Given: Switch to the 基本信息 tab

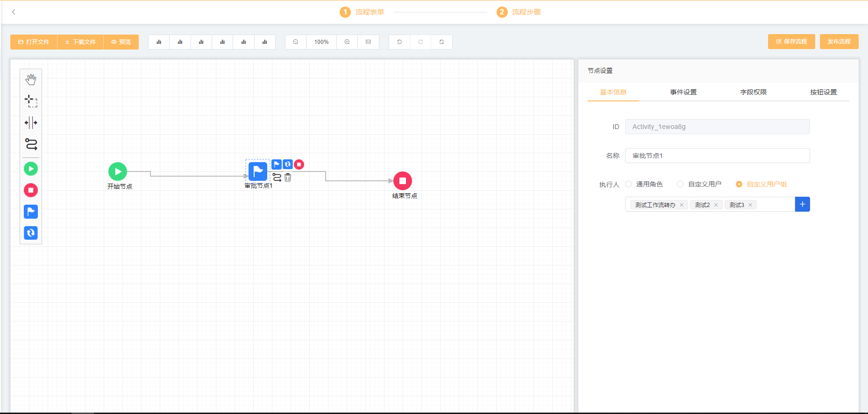Looking at the screenshot, I should (613, 92).
